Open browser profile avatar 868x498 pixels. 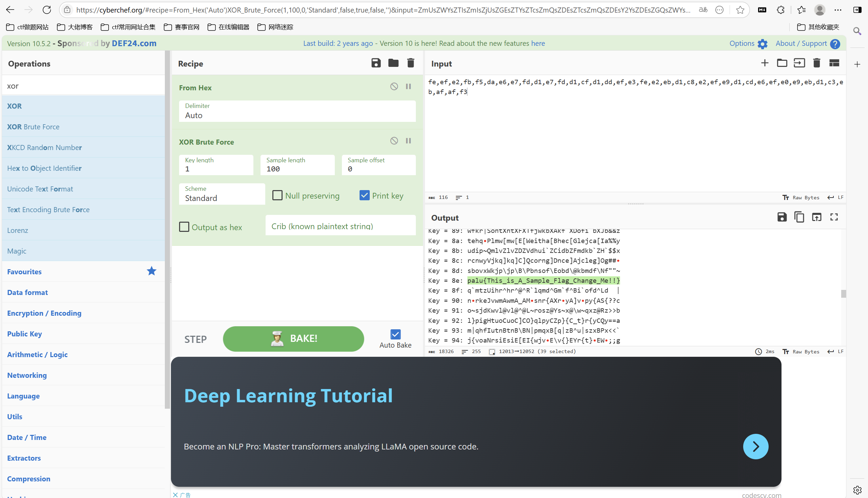[819, 10]
